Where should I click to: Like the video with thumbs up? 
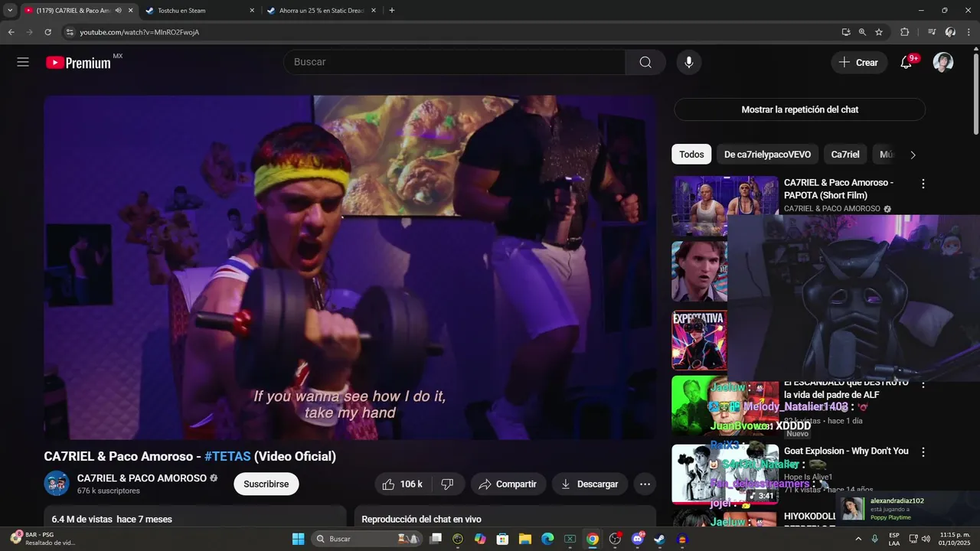(403, 484)
